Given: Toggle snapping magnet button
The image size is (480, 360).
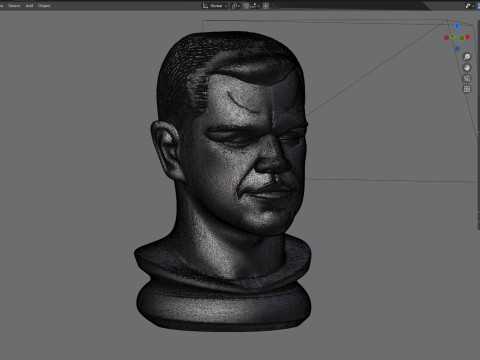Looking at the screenshot, I should [x=246, y=6].
